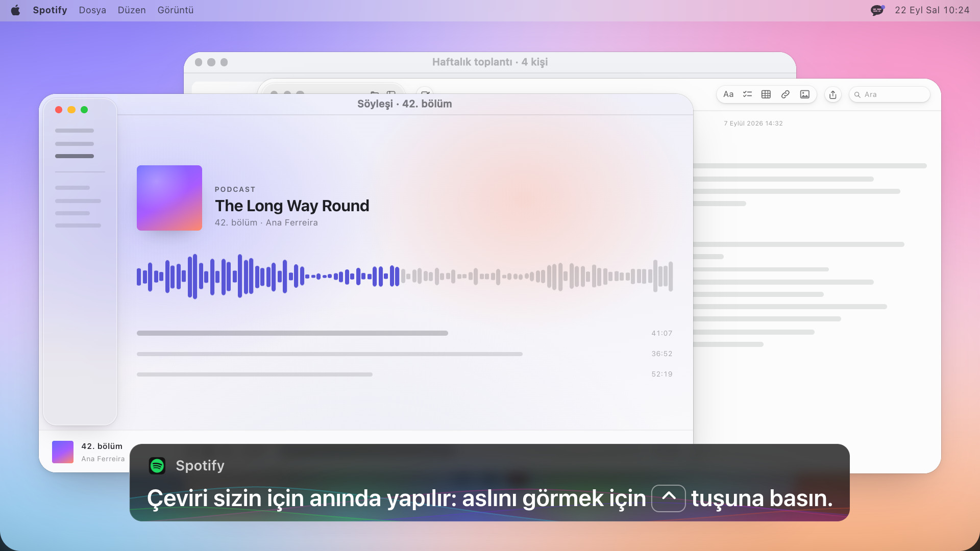Image resolution: width=980 pixels, height=551 pixels.
Task: Click '42. bölüm · Ana Ferreira' subtitle
Action: pyautogui.click(x=266, y=222)
